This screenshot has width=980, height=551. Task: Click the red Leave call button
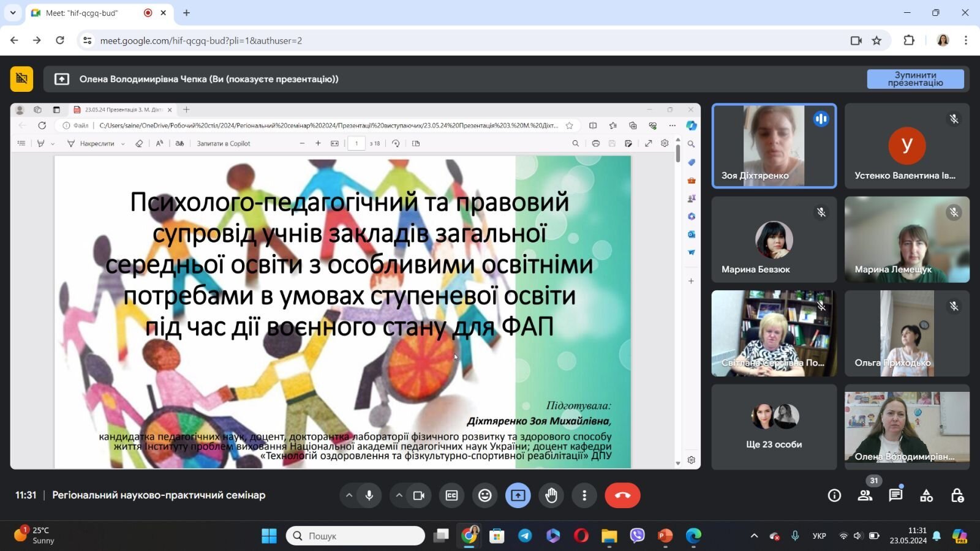(622, 495)
